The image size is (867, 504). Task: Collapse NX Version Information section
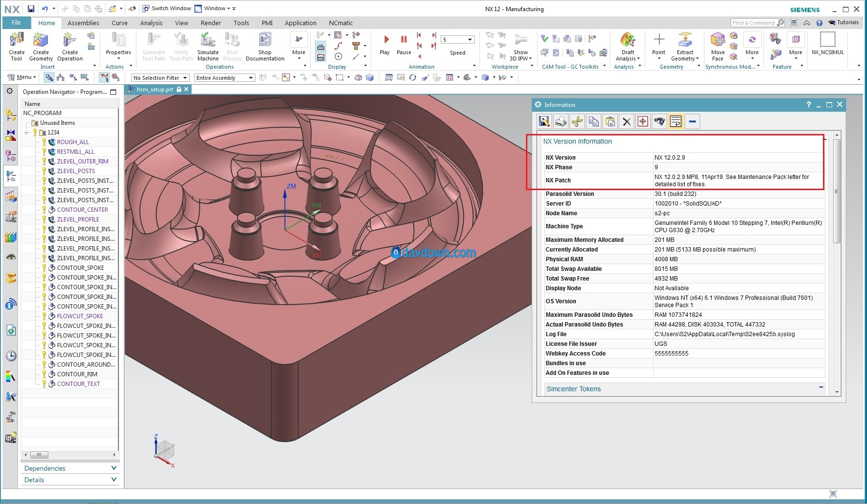(x=824, y=140)
